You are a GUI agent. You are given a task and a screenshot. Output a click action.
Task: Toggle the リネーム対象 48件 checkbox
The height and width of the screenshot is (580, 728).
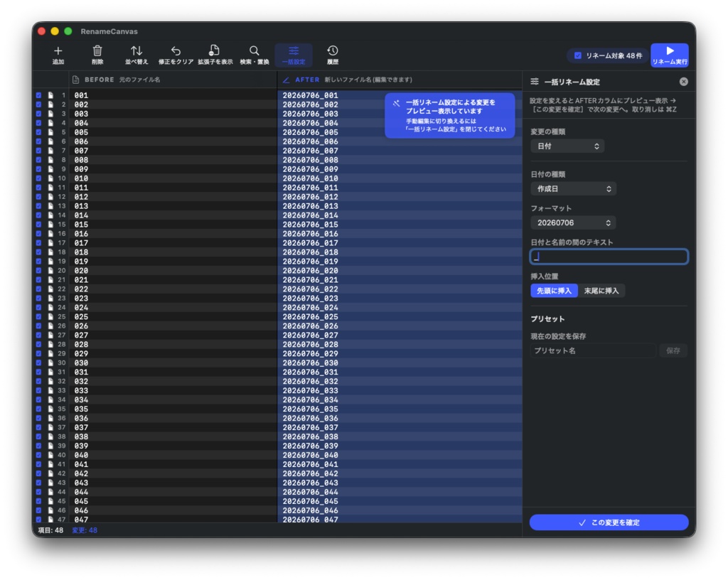[x=577, y=55]
